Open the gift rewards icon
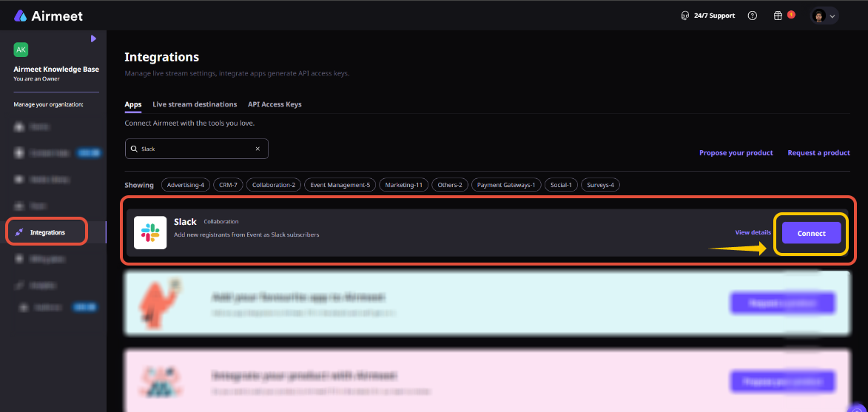 [x=778, y=16]
